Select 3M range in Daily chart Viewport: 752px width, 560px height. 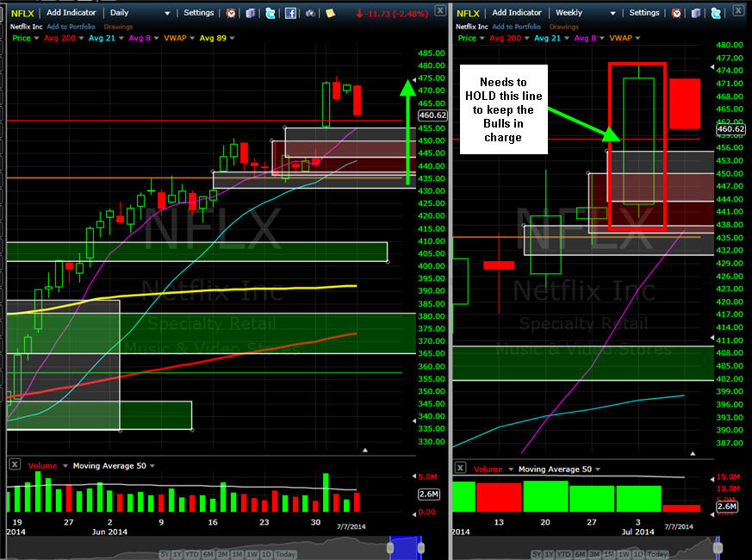click(x=222, y=554)
